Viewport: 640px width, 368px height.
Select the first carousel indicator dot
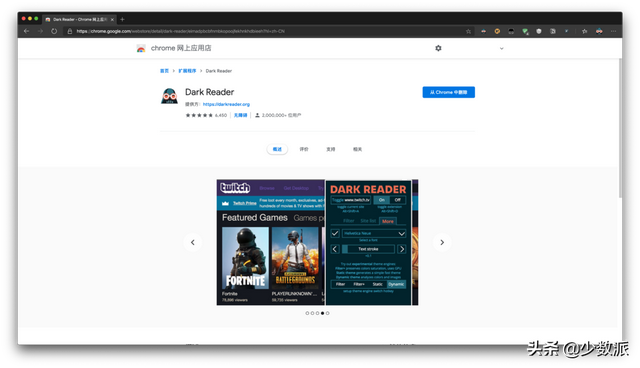(307, 313)
